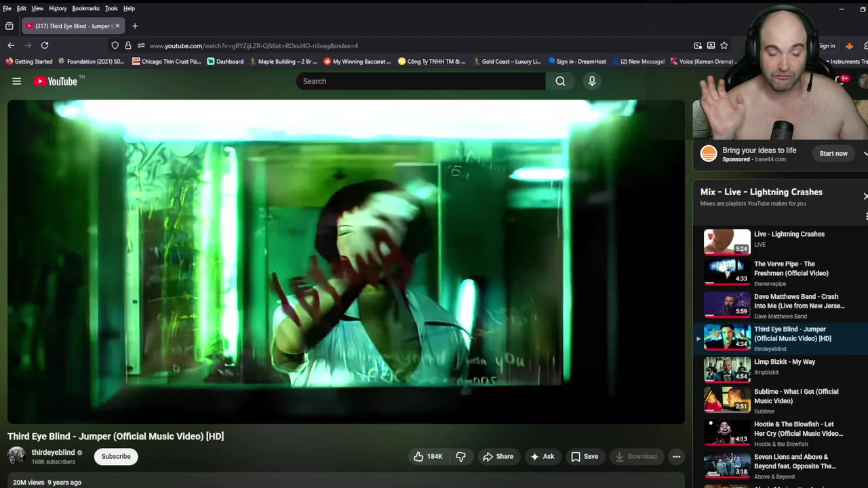Open Sign in - DreamHost bookmark

click(577, 62)
